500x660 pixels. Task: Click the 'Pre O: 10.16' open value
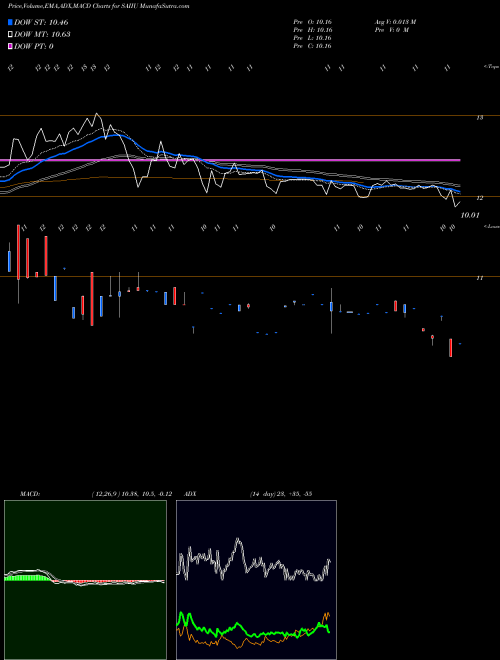(x=313, y=22)
